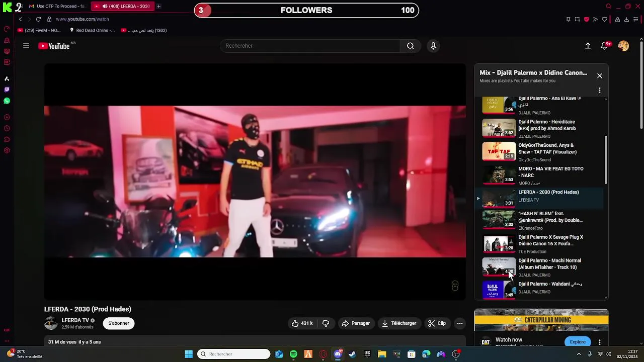Like the video with 431 k thumbs-up
This screenshot has width=644, height=362.
pyautogui.click(x=302, y=323)
